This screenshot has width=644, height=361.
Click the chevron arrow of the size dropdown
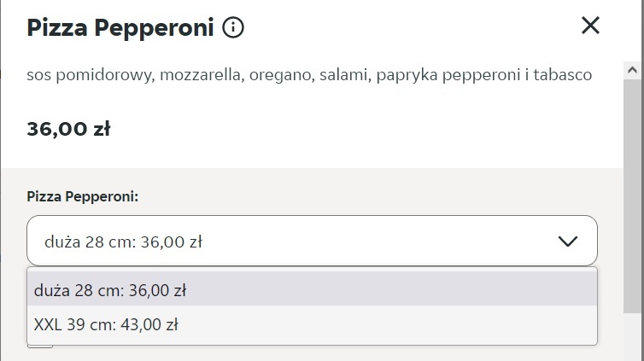(568, 242)
